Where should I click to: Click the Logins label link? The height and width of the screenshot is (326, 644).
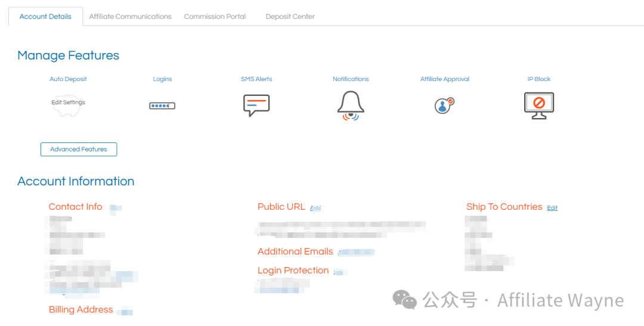162,79
